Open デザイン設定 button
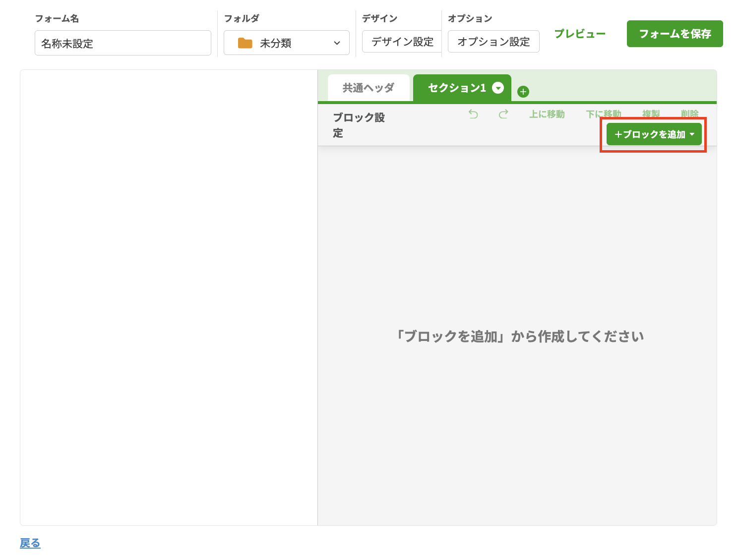This screenshot has width=737, height=560. pyautogui.click(x=402, y=42)
